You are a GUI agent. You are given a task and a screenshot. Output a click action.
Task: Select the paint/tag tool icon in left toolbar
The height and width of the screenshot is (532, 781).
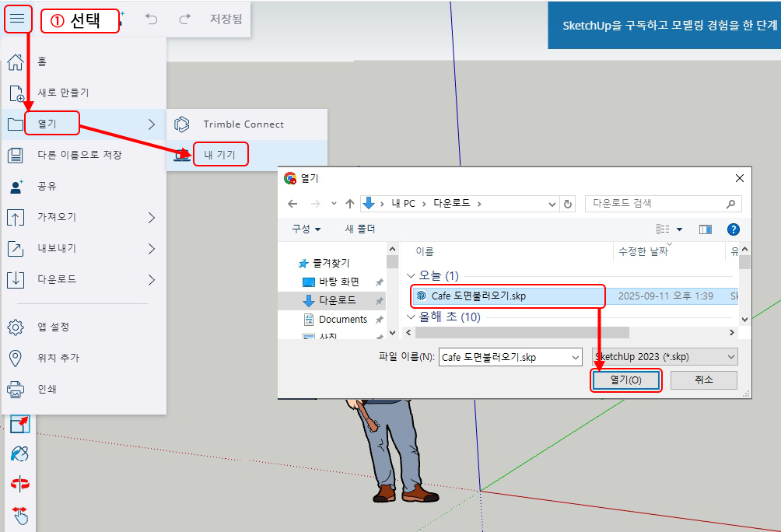click(x=20, y=453)
